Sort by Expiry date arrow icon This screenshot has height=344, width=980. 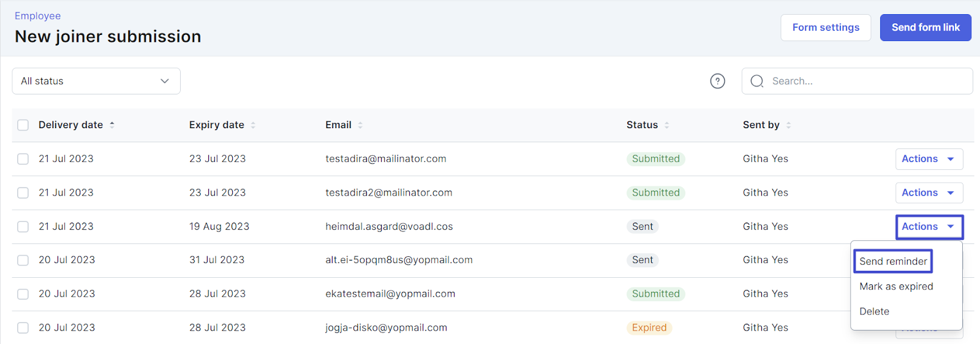[253, 125]
